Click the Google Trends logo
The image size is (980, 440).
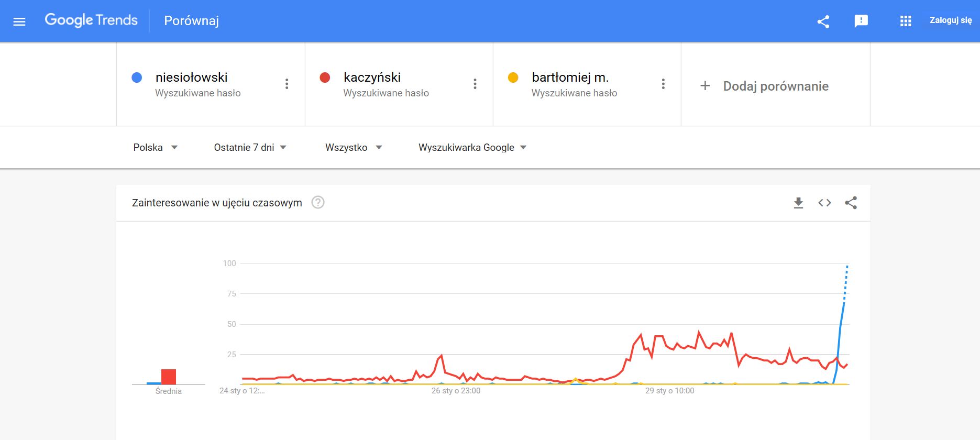[x=91, y=20]
